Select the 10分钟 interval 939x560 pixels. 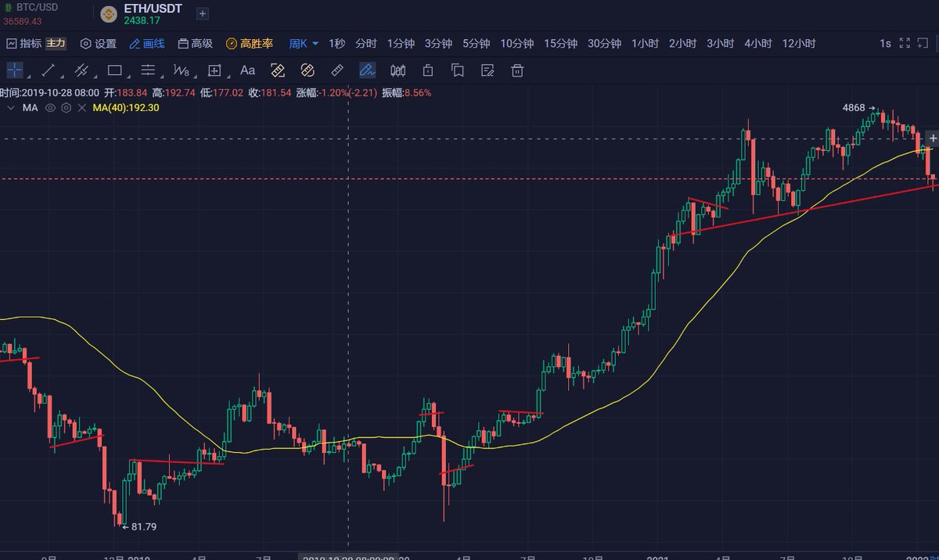pyautogui.click(x=516, y=44)
